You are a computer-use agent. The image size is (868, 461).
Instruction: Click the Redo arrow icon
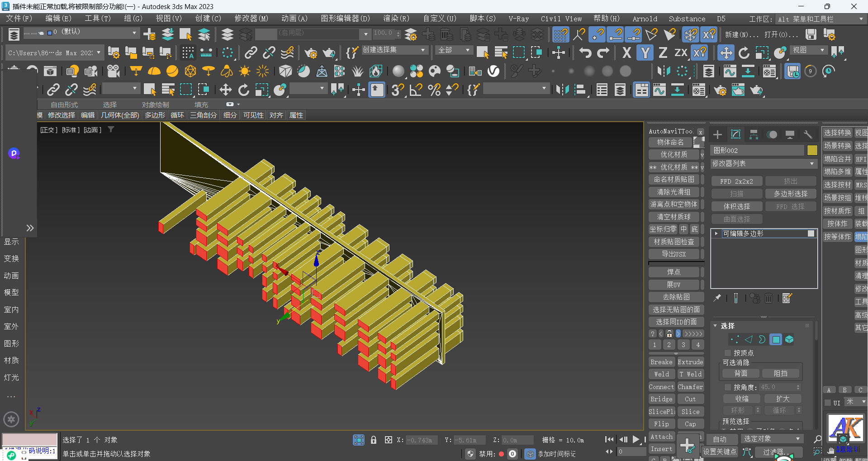pyautogui.click(x=603, y=52)
